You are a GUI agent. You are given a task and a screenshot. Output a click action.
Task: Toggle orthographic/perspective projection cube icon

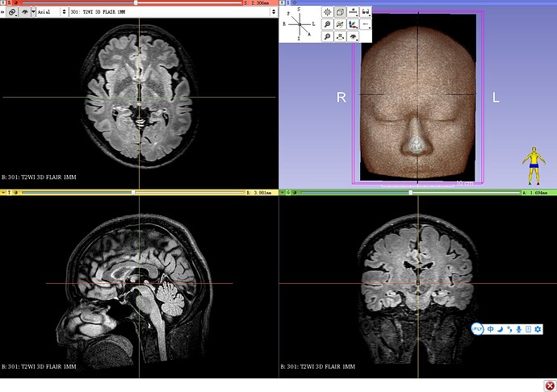click(x=340, y=12)
